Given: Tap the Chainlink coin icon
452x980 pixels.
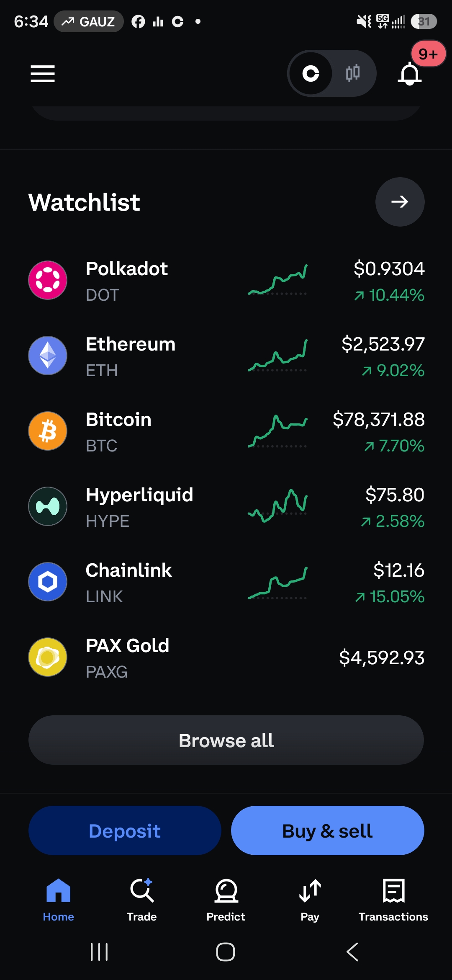Looking at the screenshot, I should pyautogui.click(x=48, y=582).
